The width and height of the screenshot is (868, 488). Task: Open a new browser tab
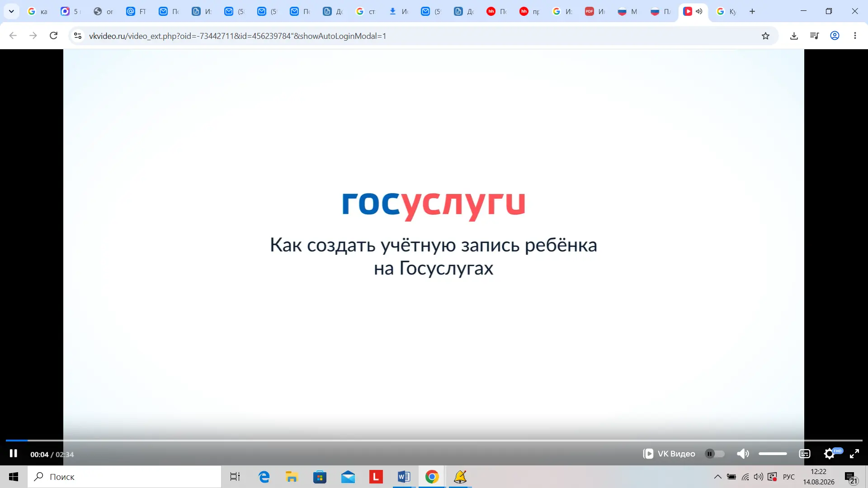pyautogui.click(x=752, y=11)
